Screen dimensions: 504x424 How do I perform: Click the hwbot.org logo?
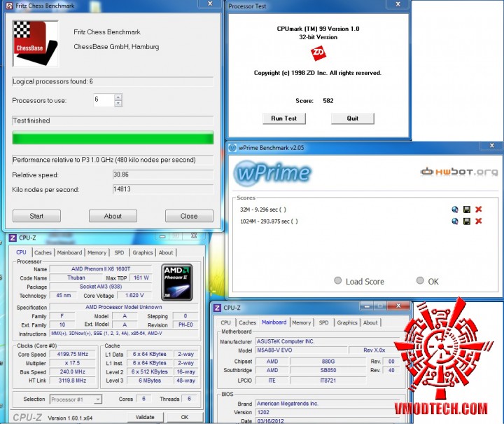(x=459, y=172)
